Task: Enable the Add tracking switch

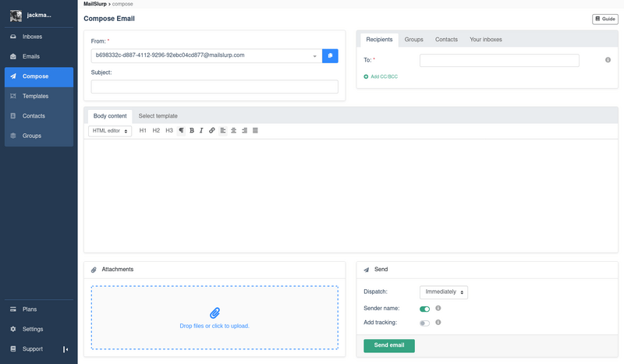Action: (x=424, y=323)
